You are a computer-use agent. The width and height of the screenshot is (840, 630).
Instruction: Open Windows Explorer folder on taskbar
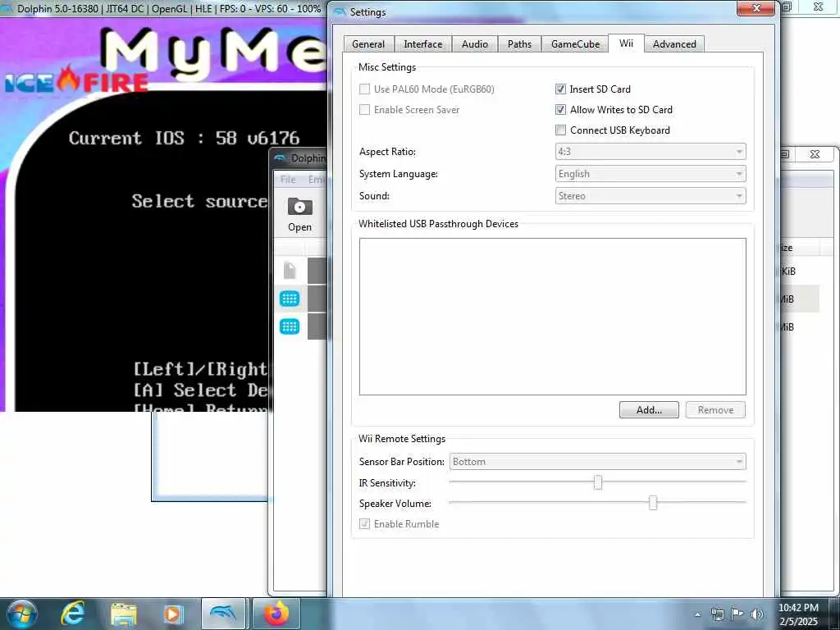[124, 614]
